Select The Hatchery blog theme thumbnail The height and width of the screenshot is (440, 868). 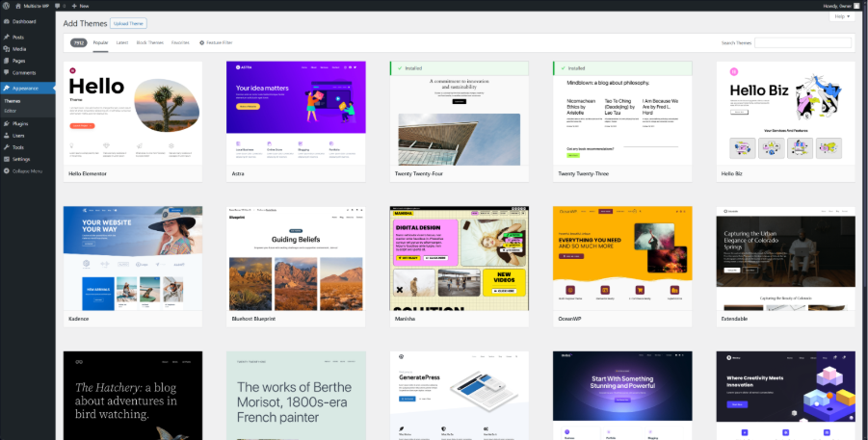[133, 396]
